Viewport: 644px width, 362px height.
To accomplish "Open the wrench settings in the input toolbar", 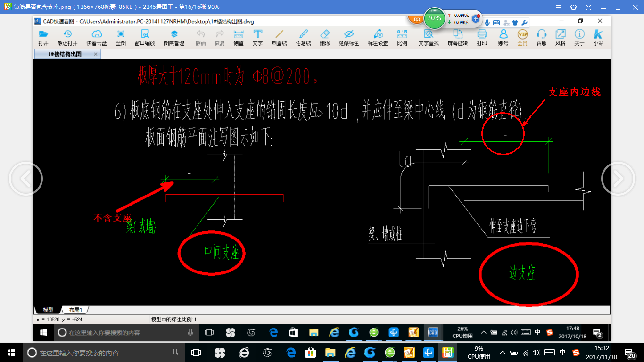I will tap(524, 23).
